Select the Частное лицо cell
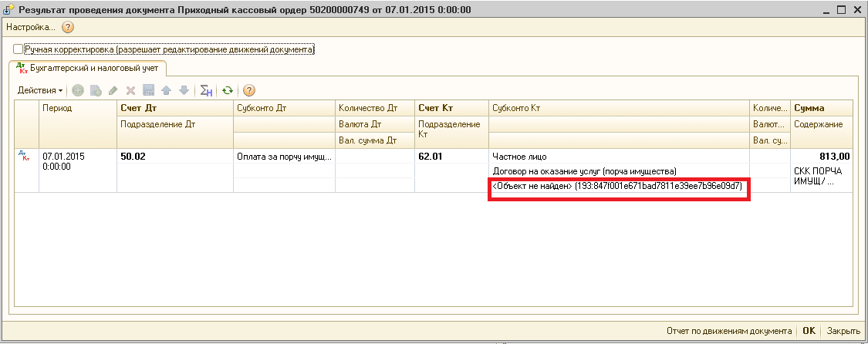This screenshot has height=344, width=868. tap(620, 157)
